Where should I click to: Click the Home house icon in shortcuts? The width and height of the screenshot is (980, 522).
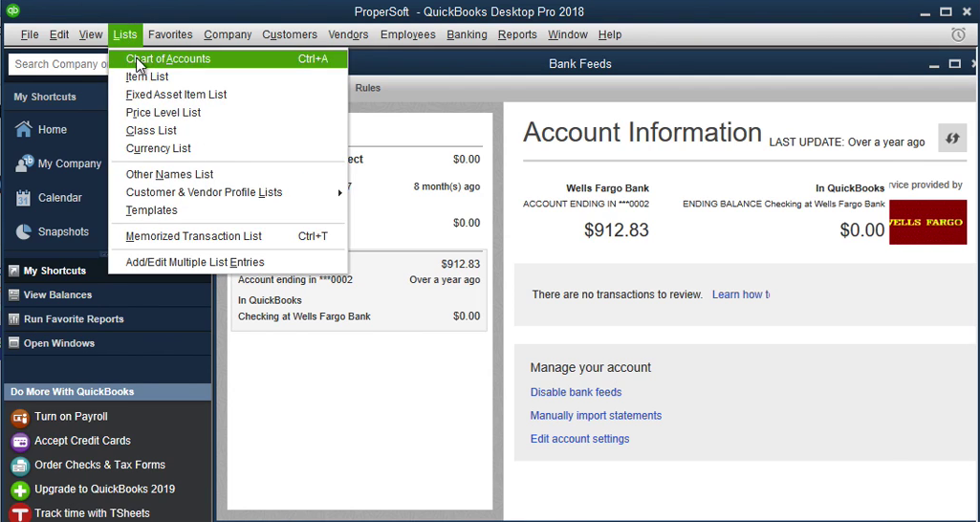pos(24,129)
